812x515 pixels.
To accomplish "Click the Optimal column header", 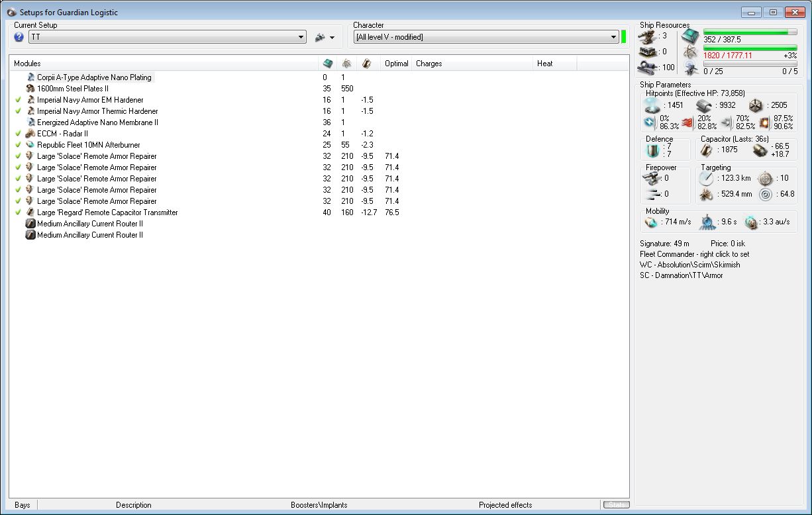I will 397,64.
